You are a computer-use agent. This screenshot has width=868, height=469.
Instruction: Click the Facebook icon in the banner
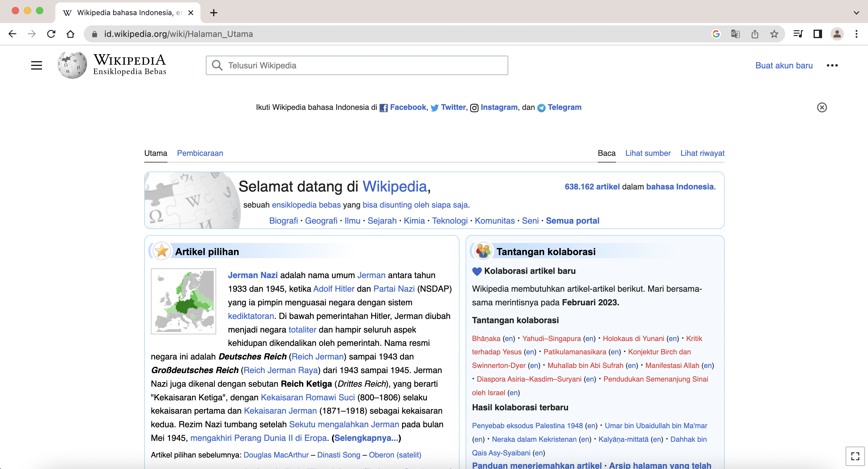click(383, 107)
